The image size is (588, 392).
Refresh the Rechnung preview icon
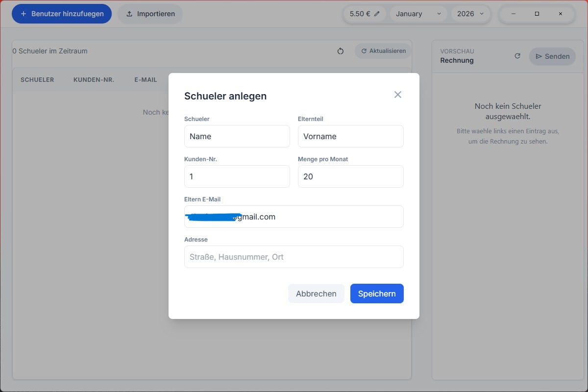click(517, 56)
